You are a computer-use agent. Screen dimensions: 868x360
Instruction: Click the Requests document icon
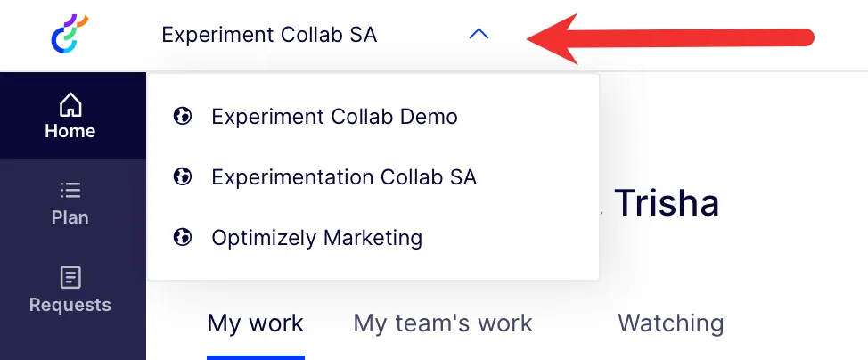pos(70,277)
